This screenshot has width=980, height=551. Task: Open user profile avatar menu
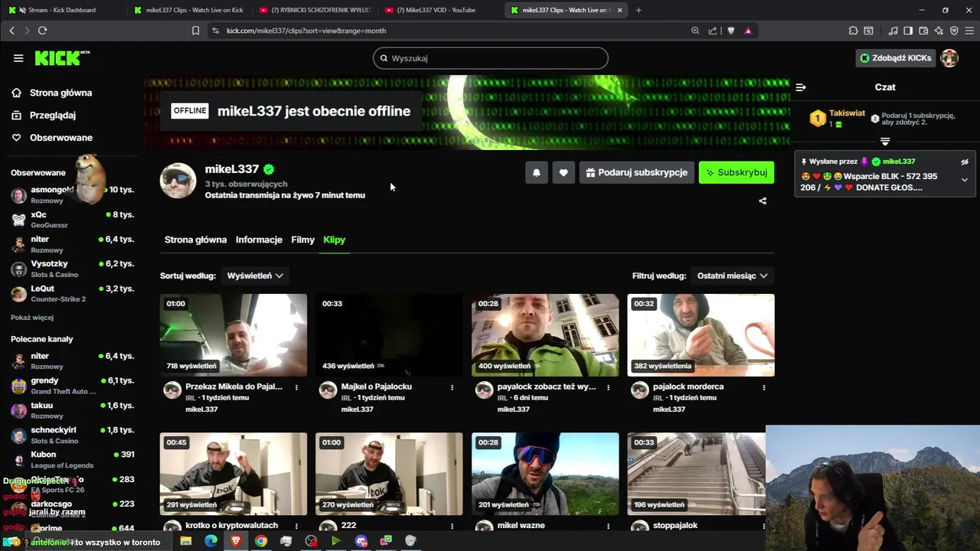click(949, 58)
